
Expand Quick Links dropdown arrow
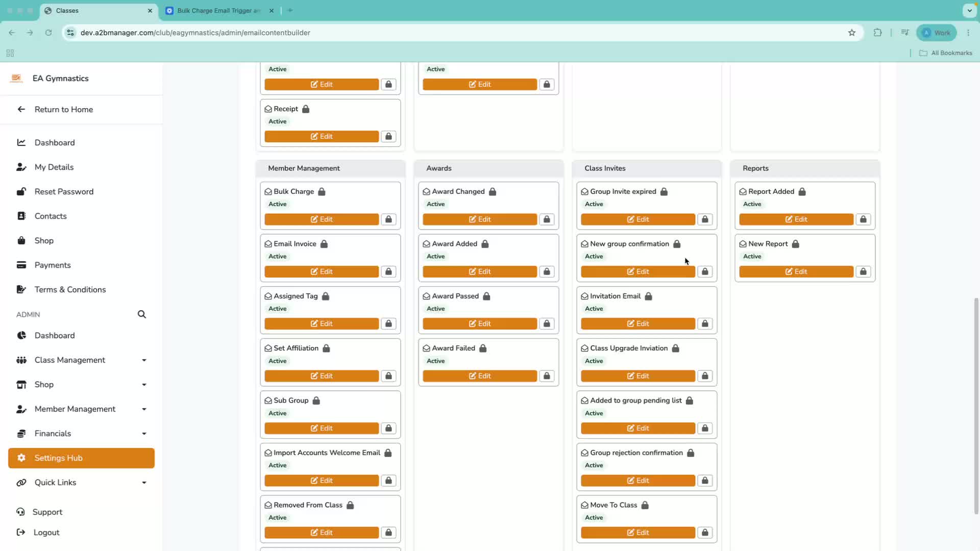(x=144, y=483)
